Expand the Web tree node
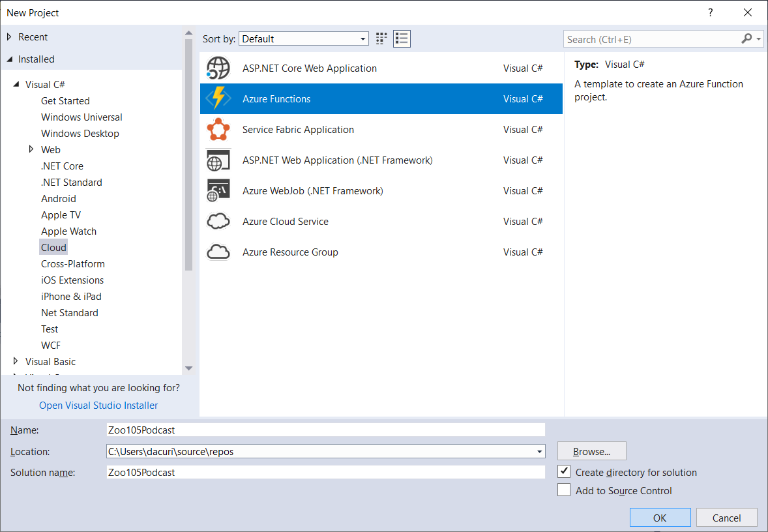Image resolution: width=768 pixels, height=532 pixels. click(x=31, y=149)
